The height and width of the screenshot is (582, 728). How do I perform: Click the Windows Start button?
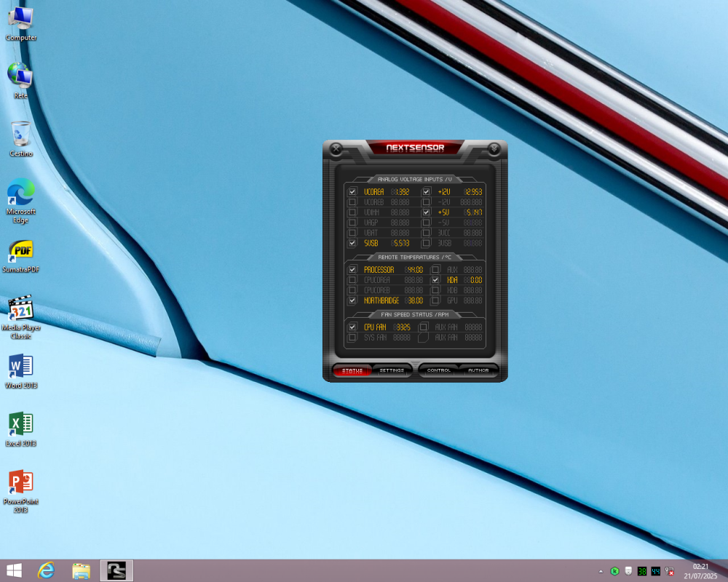coord(13,570)
